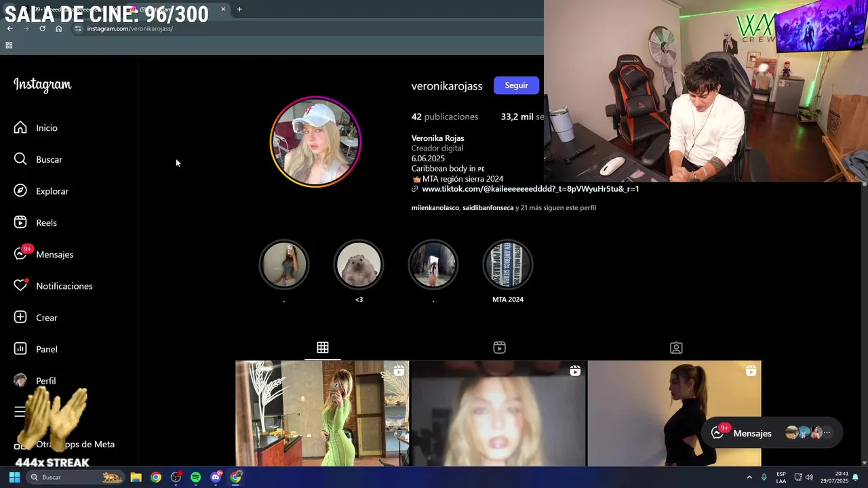868x488 pixels.
Task: Follow veronikarojass with the Seguir button
Action: (516, 85)
